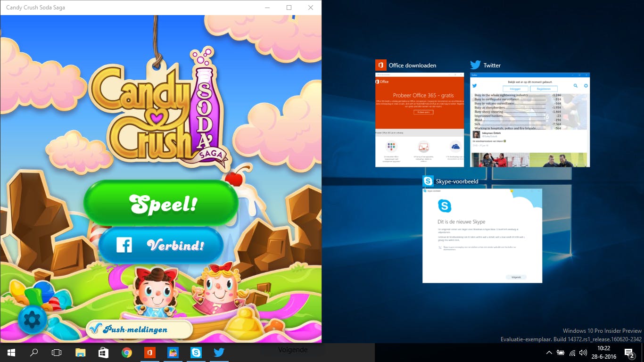Choose the Twitter window thumbnail
The image size is (644, 362).
[x=530, y=120]
